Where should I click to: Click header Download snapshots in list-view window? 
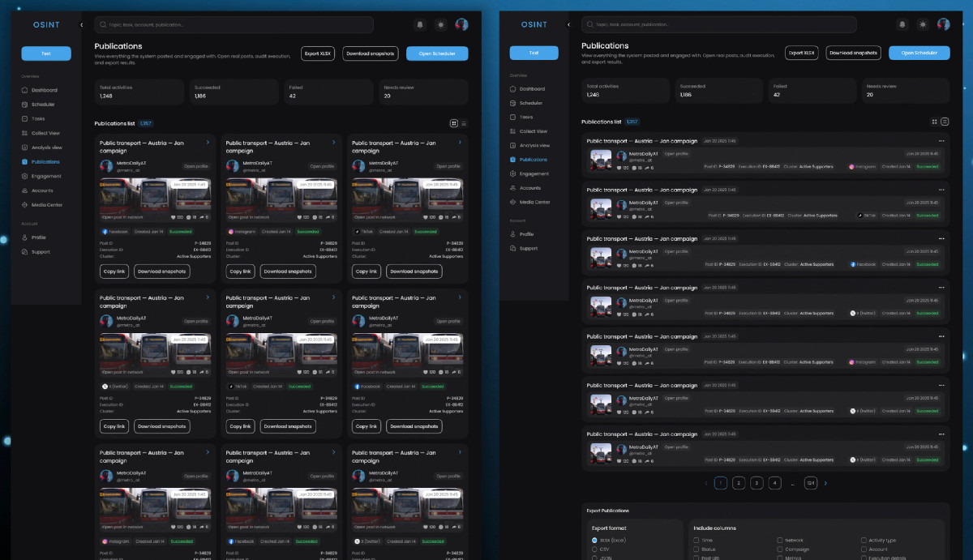coord(854,53)
